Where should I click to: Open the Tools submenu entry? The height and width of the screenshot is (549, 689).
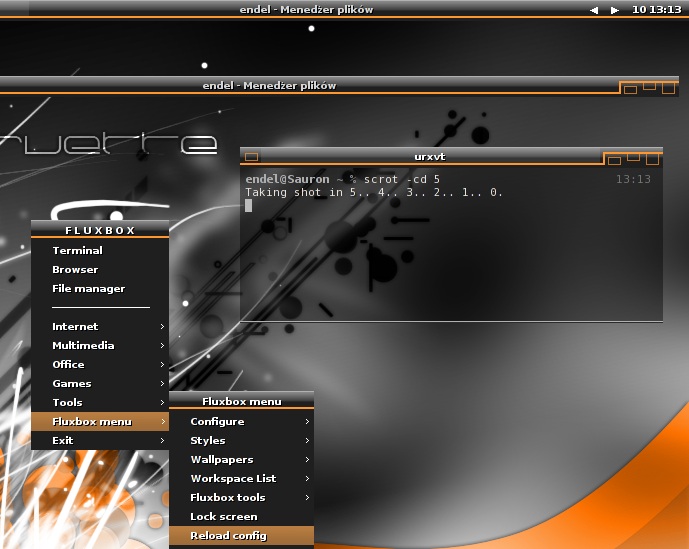coord(100,402)
